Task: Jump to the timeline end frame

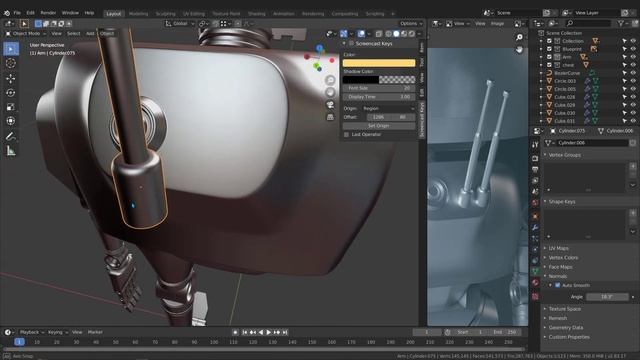Action: (x=285, y=333)
